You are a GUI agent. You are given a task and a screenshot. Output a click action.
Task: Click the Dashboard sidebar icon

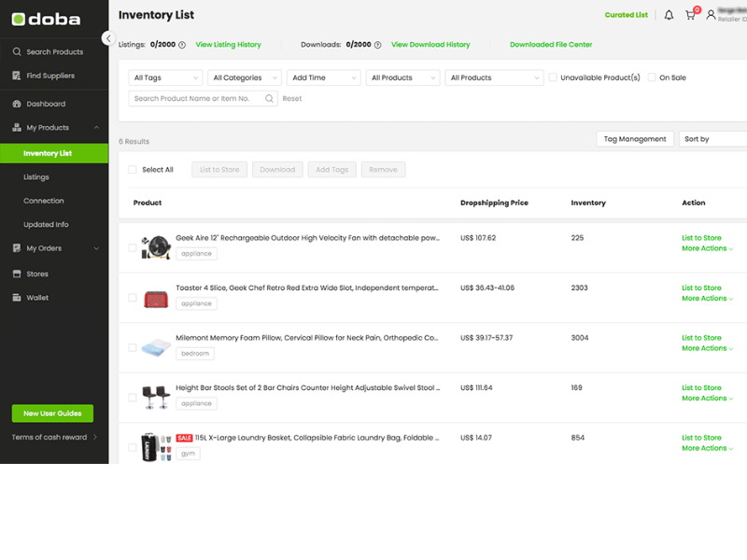click(x=17, y=104)
